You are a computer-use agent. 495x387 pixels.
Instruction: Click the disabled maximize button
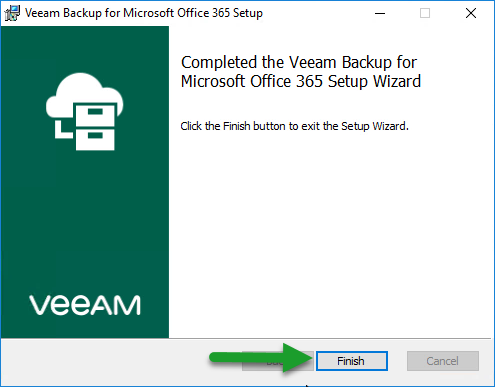425,13
